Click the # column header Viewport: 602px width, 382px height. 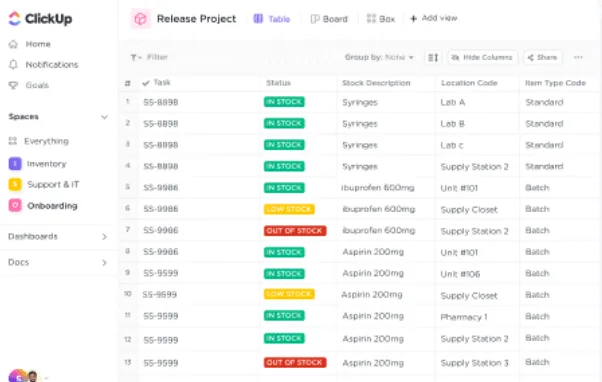(127, 83)
